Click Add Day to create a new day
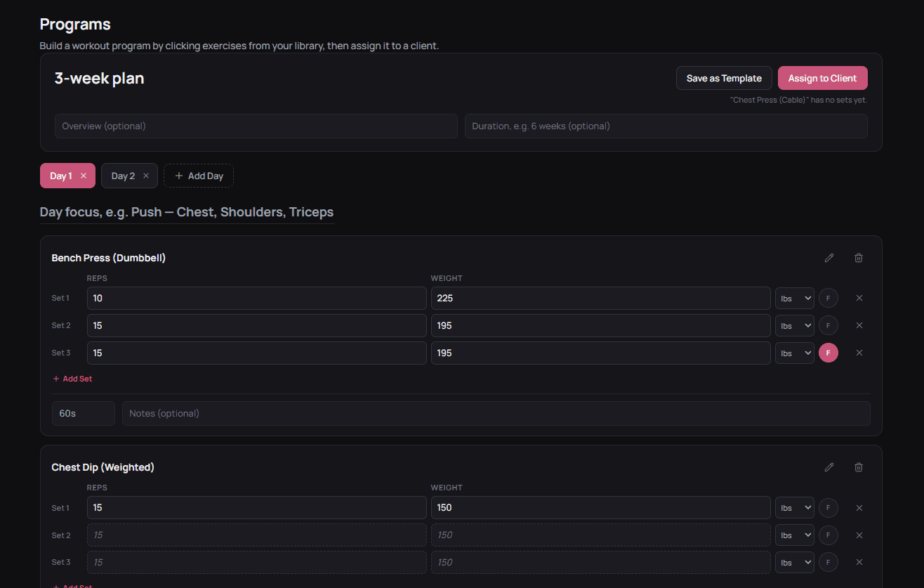This screenshot has height=588, width=924. click(199, 176)
